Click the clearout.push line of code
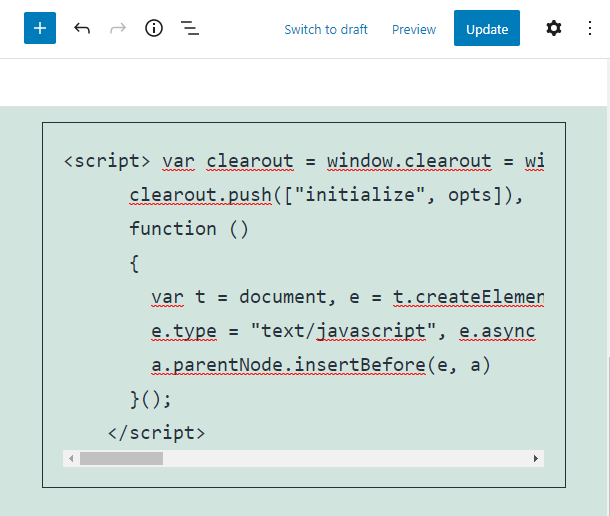This screenshot has width=610, height=516. (x=326, y=195)
